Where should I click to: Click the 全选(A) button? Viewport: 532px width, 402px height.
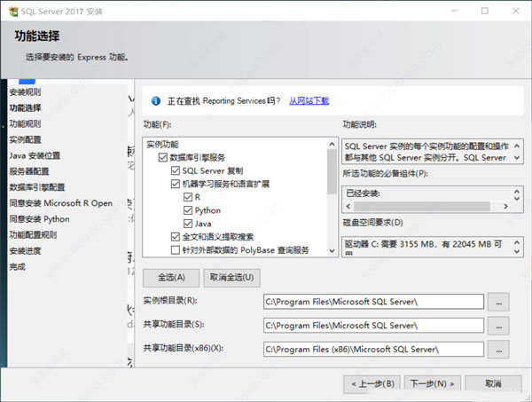pos(171,278)
